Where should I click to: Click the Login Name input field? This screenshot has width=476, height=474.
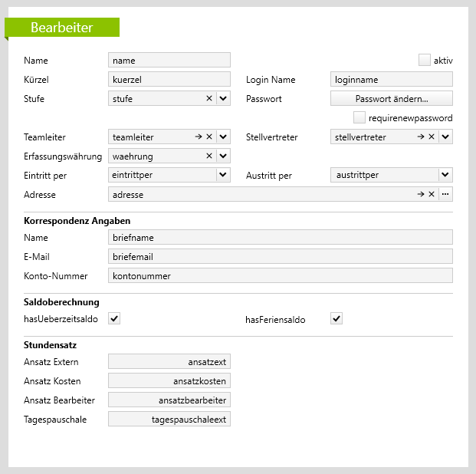pyautogui.click(x=391, y=79)
